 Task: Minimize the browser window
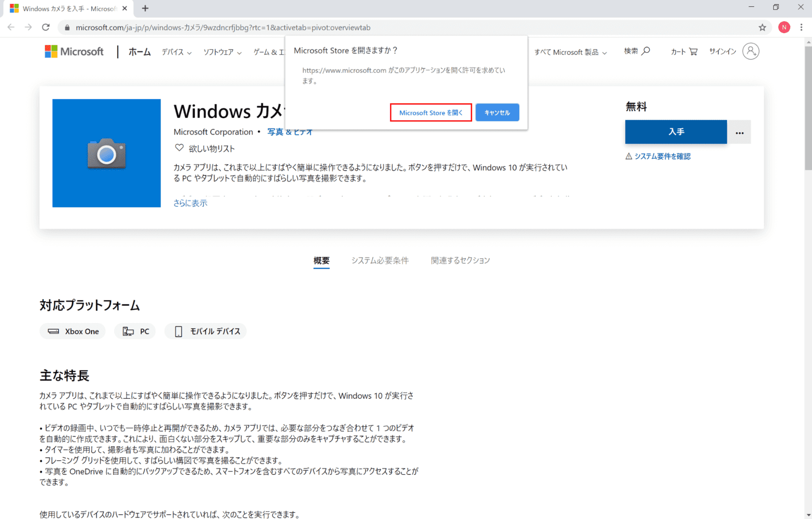[751, 7]
